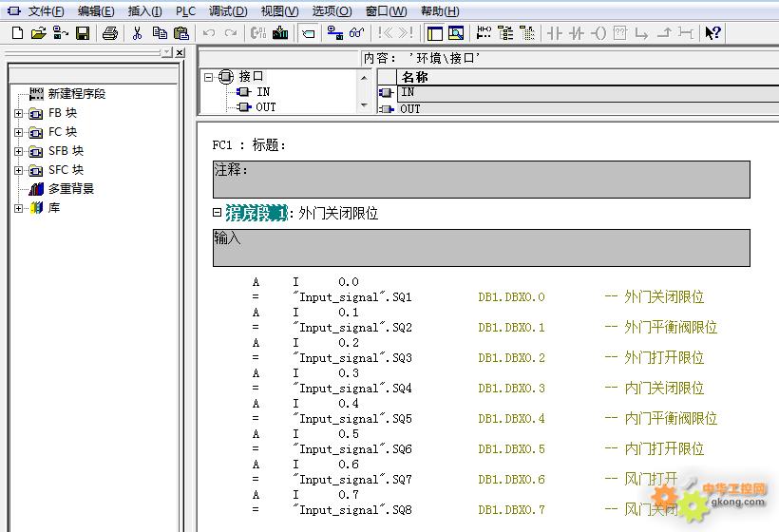Insert an empty box element
This screenshot has height=532, width=779.
pos(620,33)
